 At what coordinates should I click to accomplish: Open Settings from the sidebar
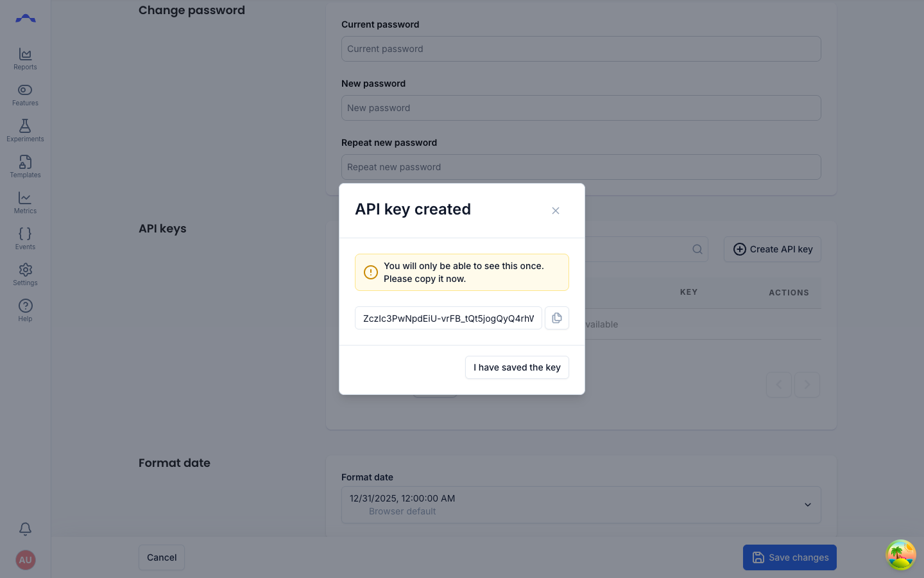coord(25,275)
